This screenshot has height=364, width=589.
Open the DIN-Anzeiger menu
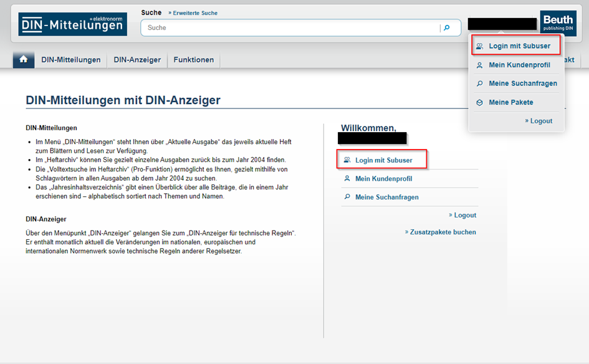click(x=137, y=60)
